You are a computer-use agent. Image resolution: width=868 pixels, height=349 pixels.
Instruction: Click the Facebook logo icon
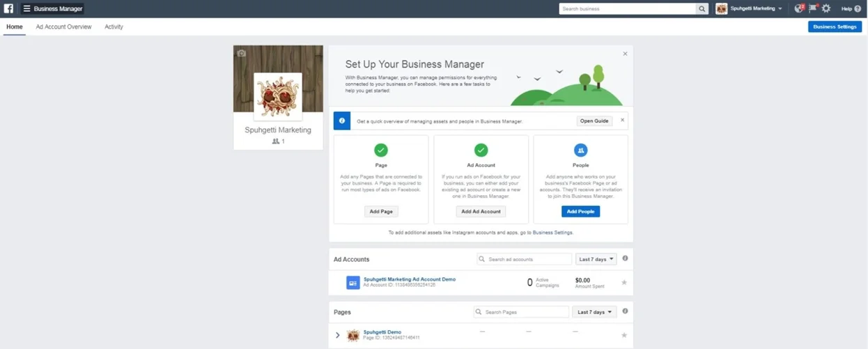[x=8, y=8]
